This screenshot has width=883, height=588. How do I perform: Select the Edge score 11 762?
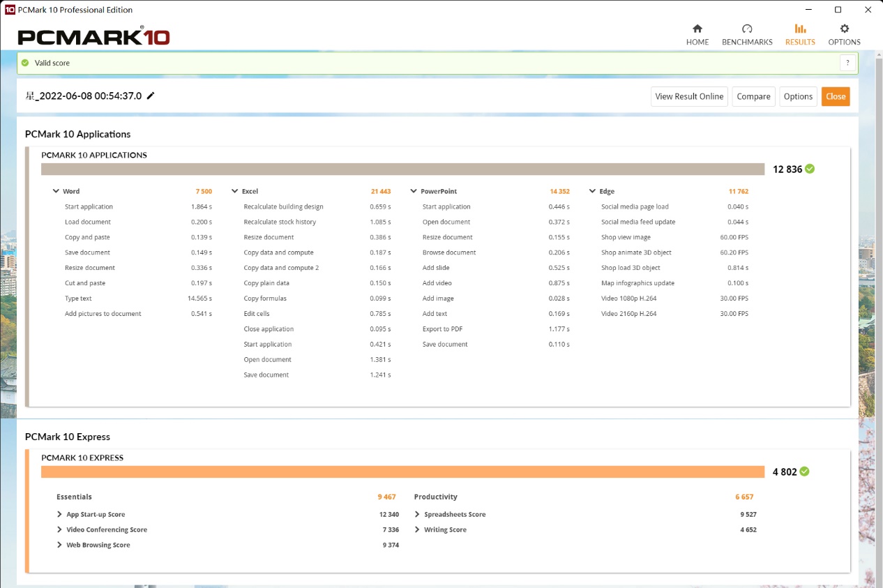click(739, 191)
